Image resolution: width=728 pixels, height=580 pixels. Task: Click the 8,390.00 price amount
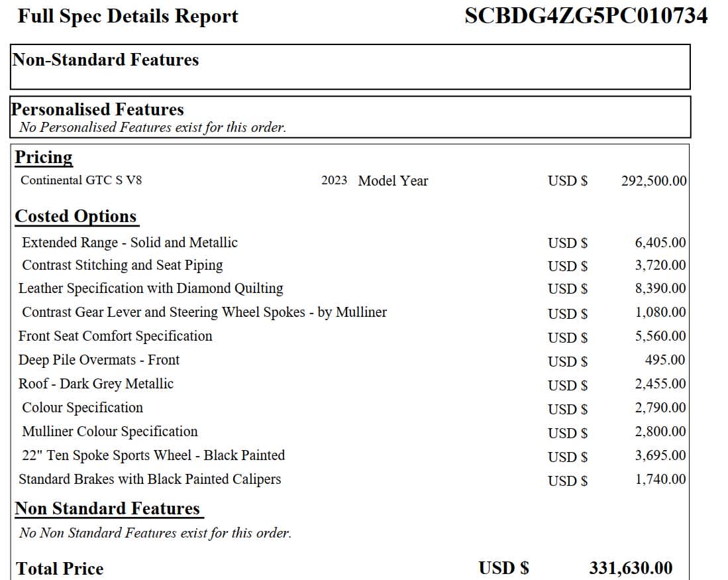[660, 288]
